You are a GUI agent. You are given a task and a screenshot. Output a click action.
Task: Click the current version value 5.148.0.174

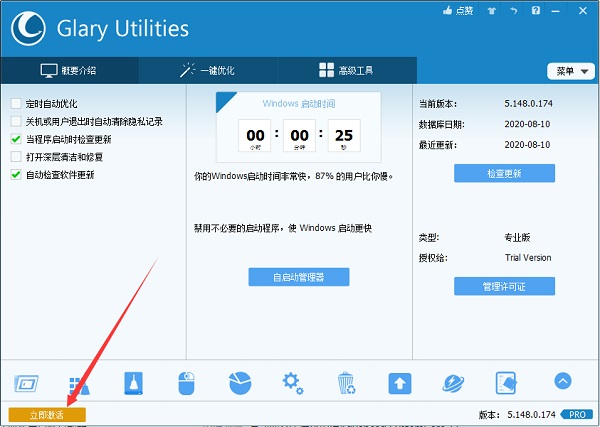point(528,104)
